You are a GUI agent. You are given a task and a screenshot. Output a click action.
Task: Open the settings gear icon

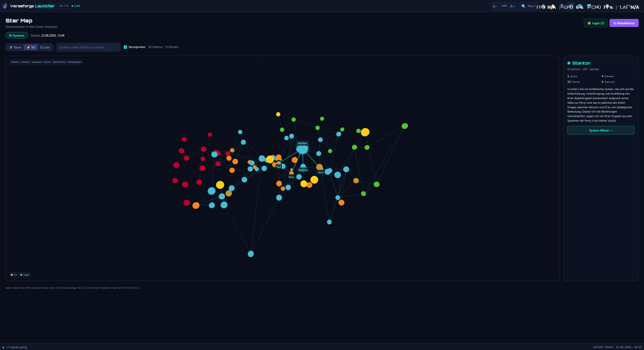[607, 6]
